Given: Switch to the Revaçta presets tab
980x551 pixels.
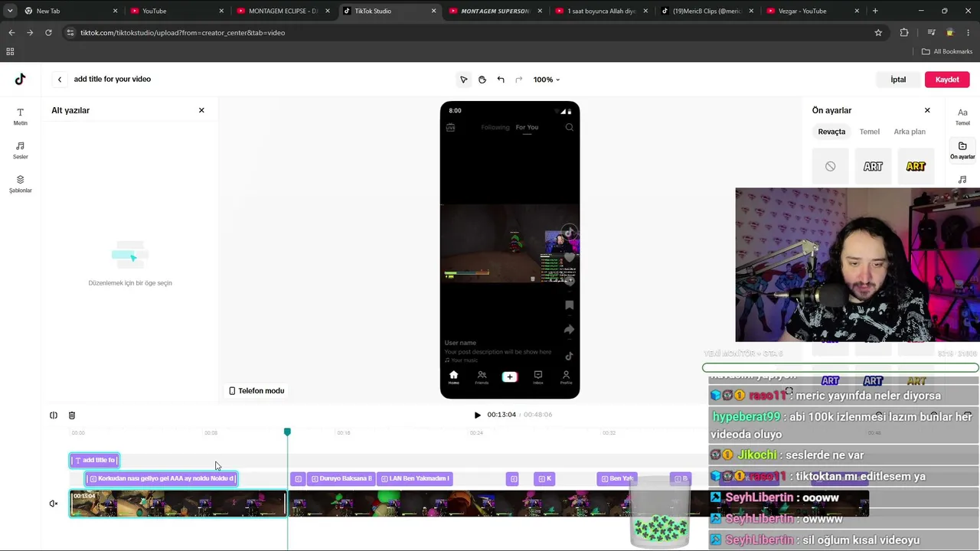Looking at the screenshot, I should (831, 132).
